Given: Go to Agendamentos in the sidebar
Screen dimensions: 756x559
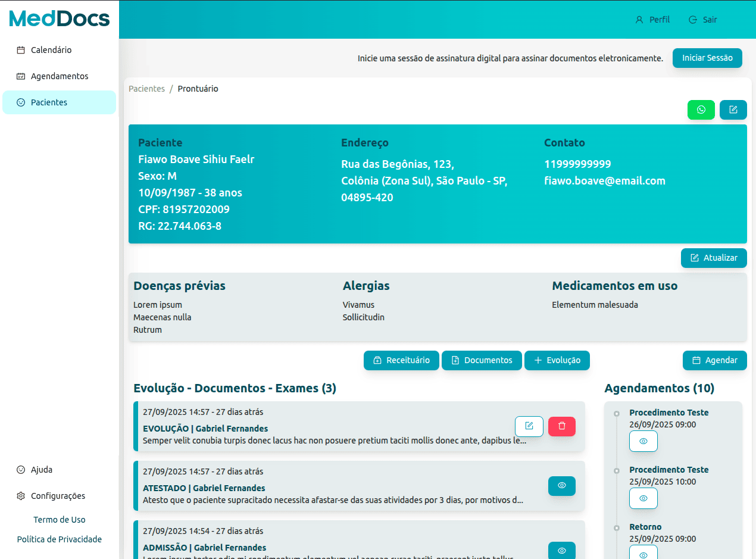Looking at the screenshot, I should tap(60, 76).
